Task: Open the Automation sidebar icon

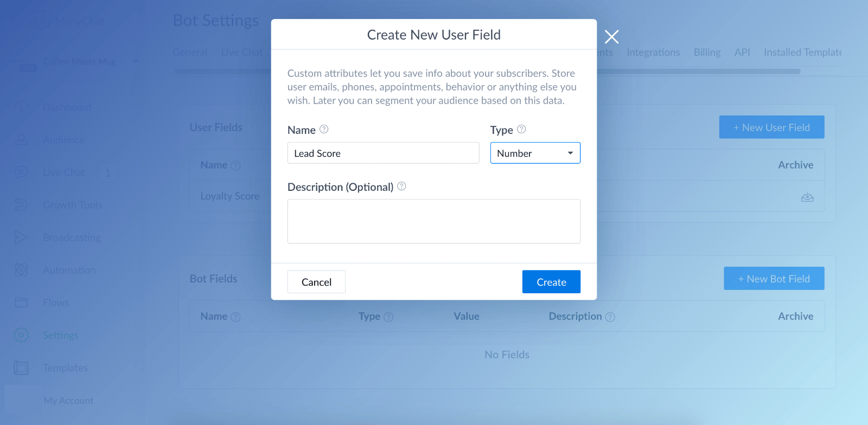Action: (x=21, y=270)
